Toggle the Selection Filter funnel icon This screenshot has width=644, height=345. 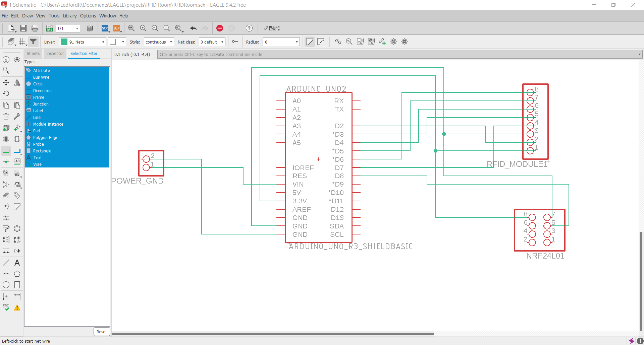(x=33, y=42)
